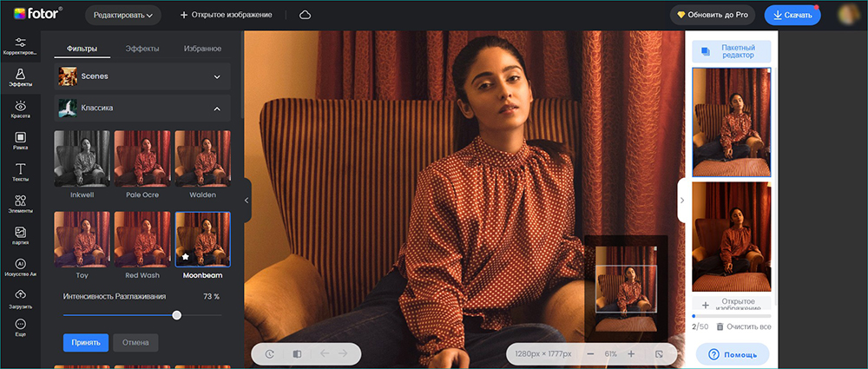Switch to the Эффекты tab
Viewport: 868px width, 369px height.
point(141,49)
